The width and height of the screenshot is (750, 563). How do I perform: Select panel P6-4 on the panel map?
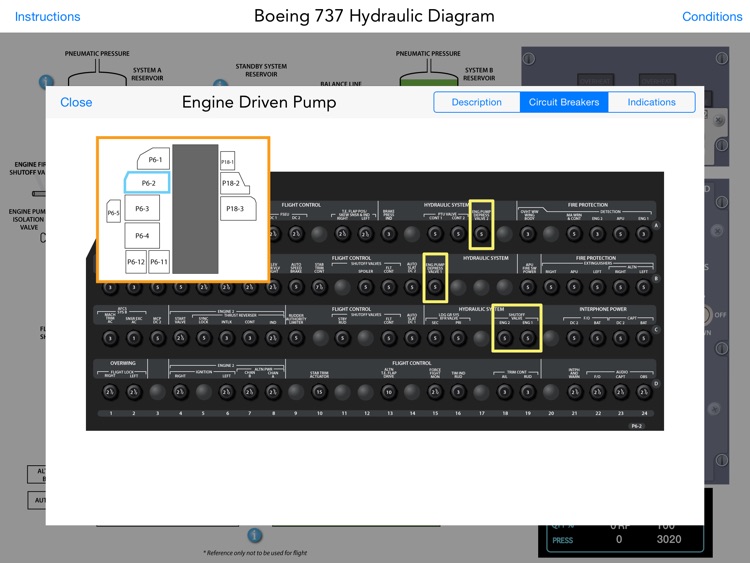tap(142, 235)
